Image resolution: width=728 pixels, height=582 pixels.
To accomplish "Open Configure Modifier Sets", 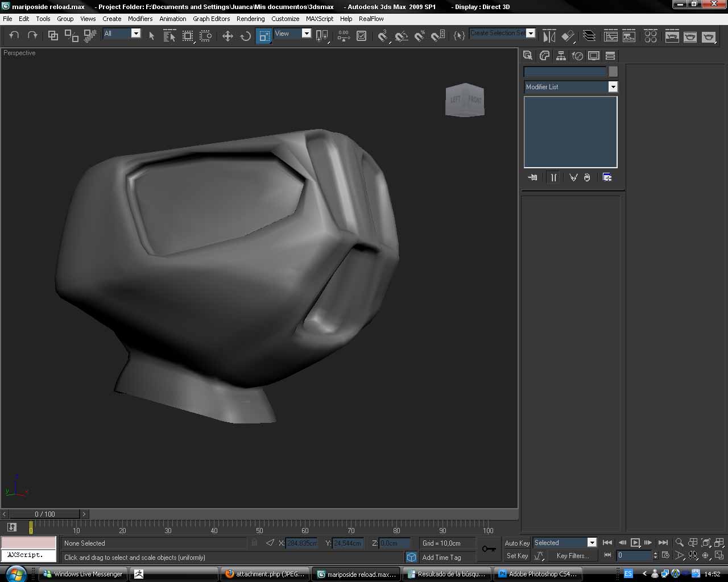I will click(607, 177).
